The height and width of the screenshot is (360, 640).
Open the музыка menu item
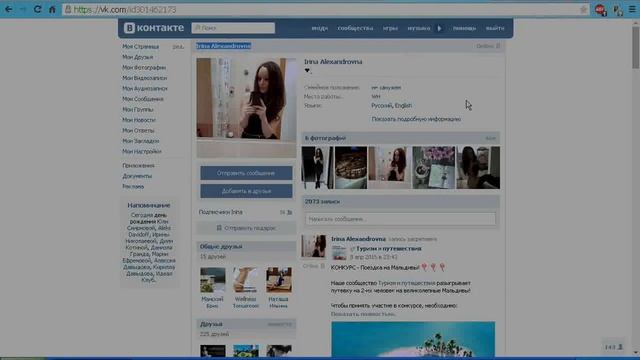point(419,28)
